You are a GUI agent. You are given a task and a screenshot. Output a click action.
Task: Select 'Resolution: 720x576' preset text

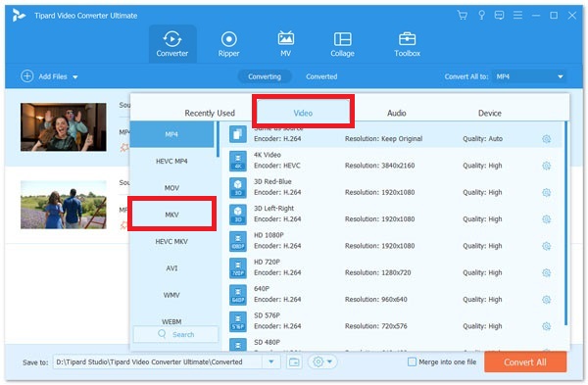(376, 326)
